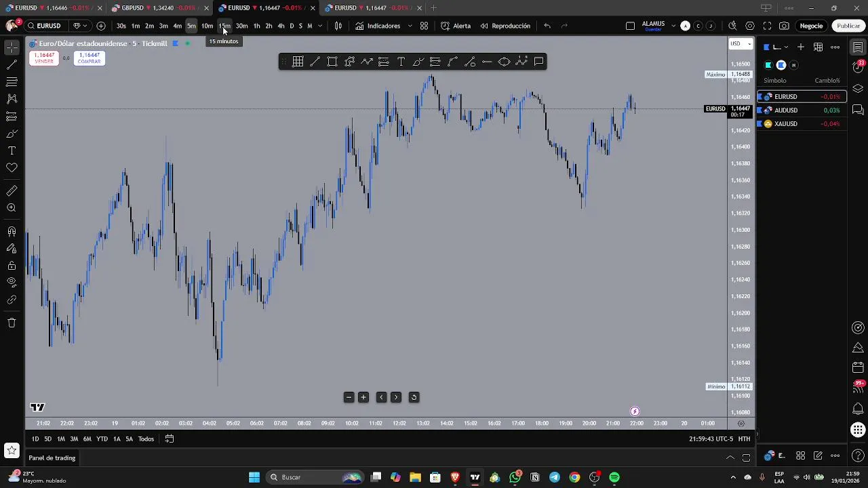Open the chart type candles selector
868x488 pixels.
click(338, 26)
